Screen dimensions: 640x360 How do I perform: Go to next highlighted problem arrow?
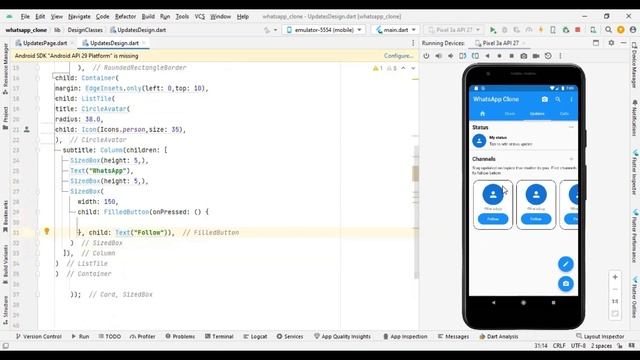pyautogui.click(x=413, y=68)
